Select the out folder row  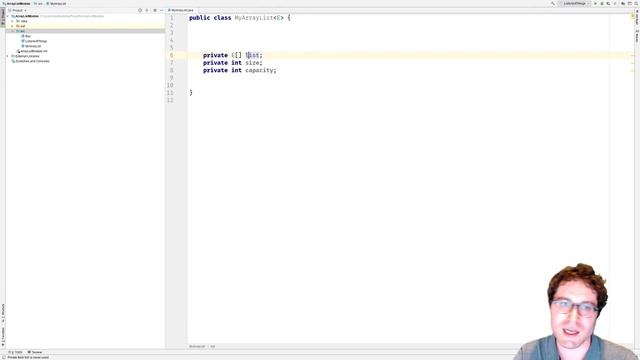(85, 26)
